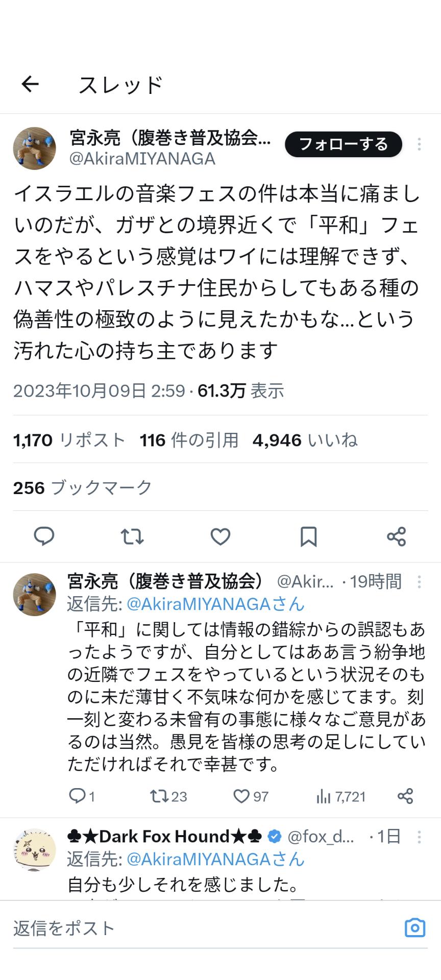Share the 19時間 reply
The image size is (441, 980).
coord(405,796)
